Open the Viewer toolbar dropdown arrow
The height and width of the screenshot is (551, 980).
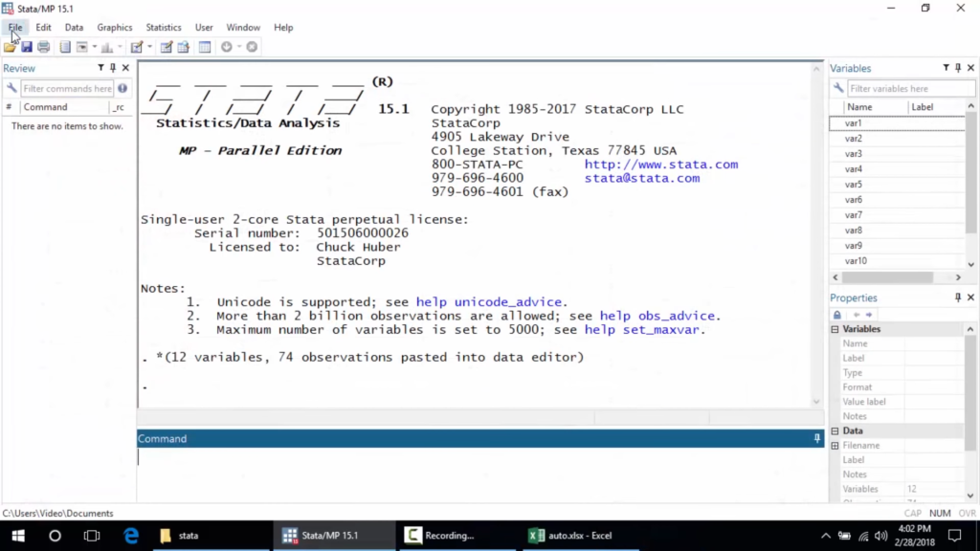click(x=95, y=47)
